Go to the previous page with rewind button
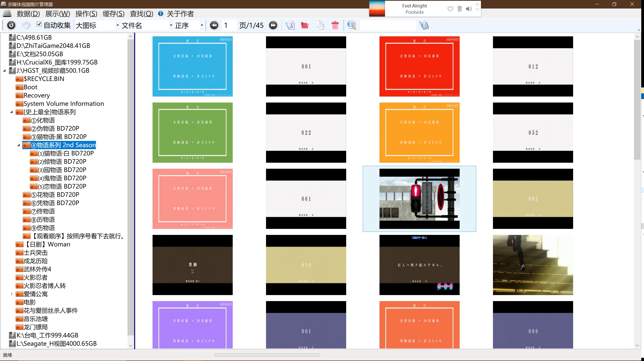The width and height of the screenshot is (644, 361). pos(214,25)
